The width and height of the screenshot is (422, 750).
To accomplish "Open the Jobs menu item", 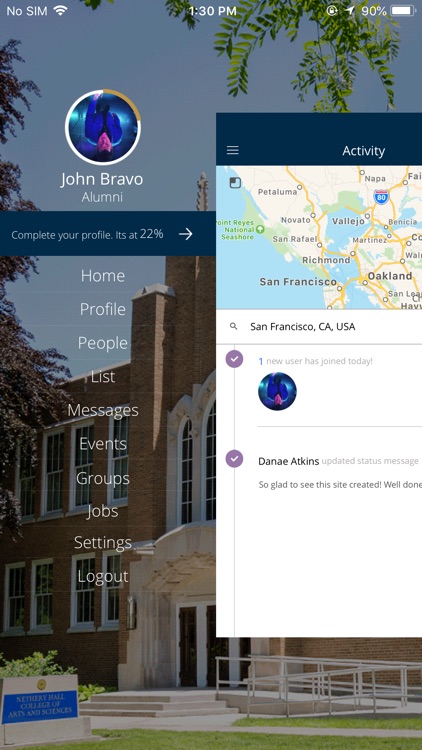I will (x=103, y=511).
